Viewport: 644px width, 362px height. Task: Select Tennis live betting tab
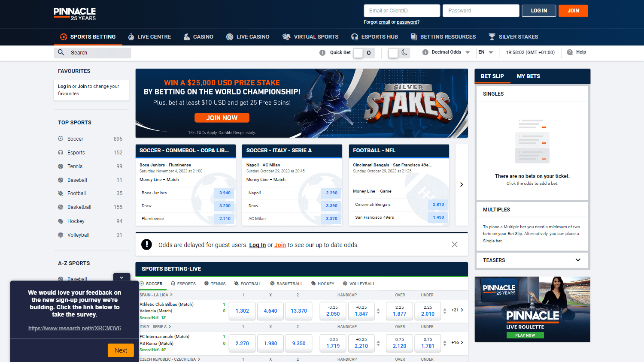[x=215, y=284]
